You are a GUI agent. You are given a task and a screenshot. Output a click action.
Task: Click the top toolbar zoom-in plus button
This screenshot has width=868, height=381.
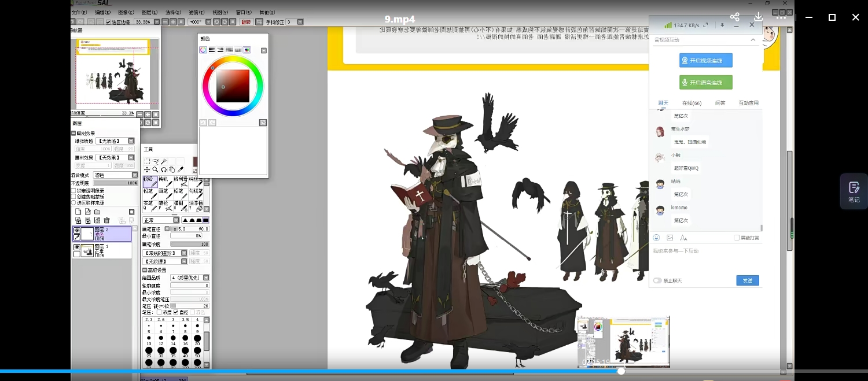[x=173, y=22]
